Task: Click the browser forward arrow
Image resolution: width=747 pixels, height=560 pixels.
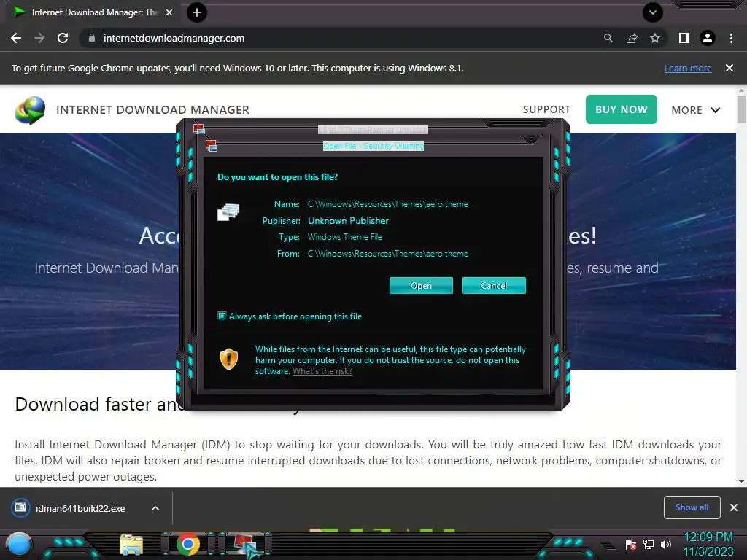Action: (39, 38)
